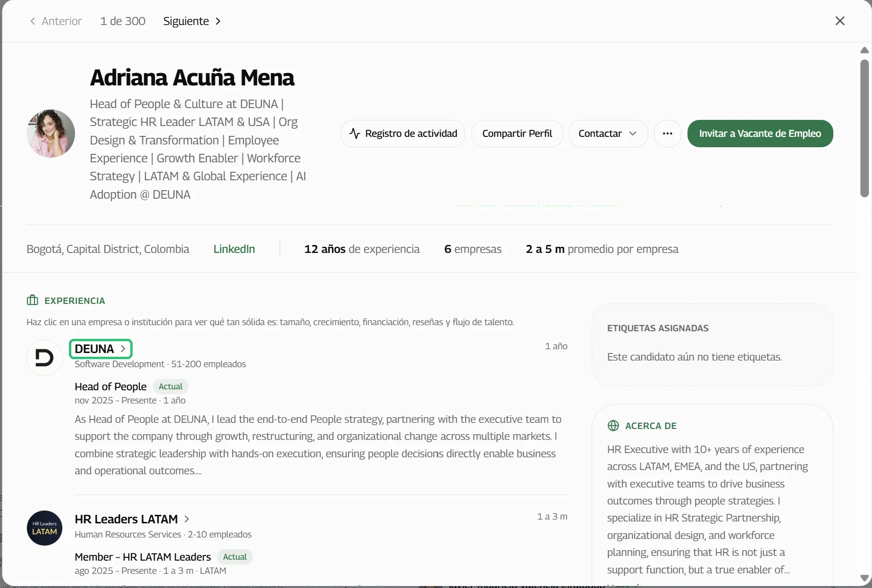
Task: Go to previous candidate with Anterior
Action: 56,21
